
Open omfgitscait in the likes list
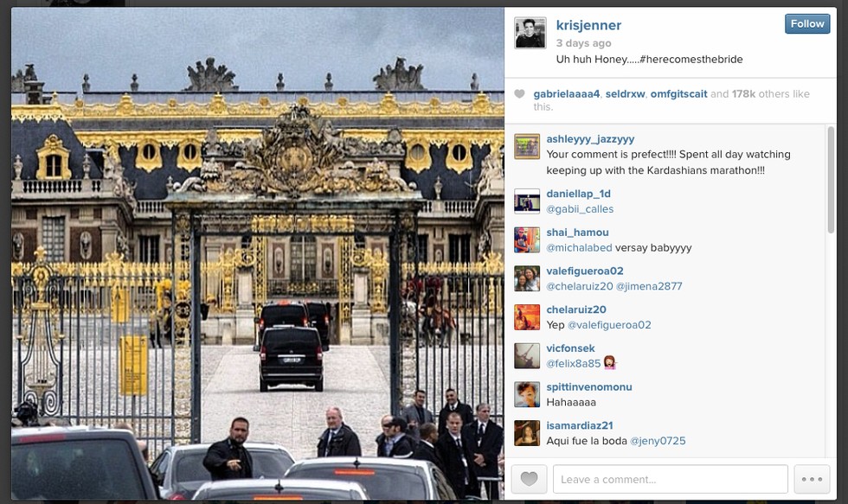pos(678,94)
